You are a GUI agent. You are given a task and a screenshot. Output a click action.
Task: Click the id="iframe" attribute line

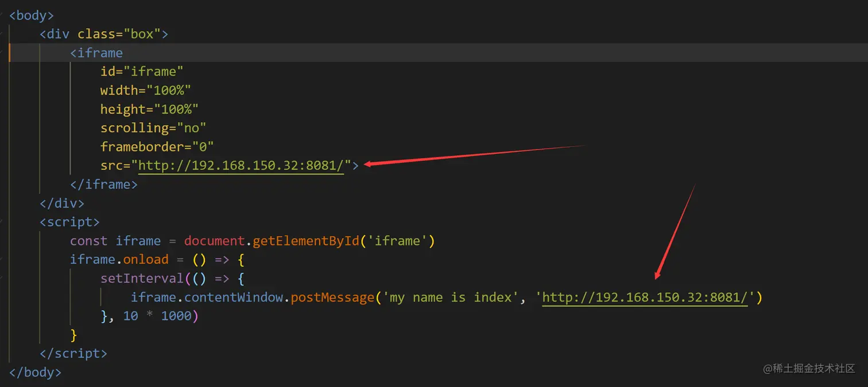pyautogui.click(x=142, y=71)
